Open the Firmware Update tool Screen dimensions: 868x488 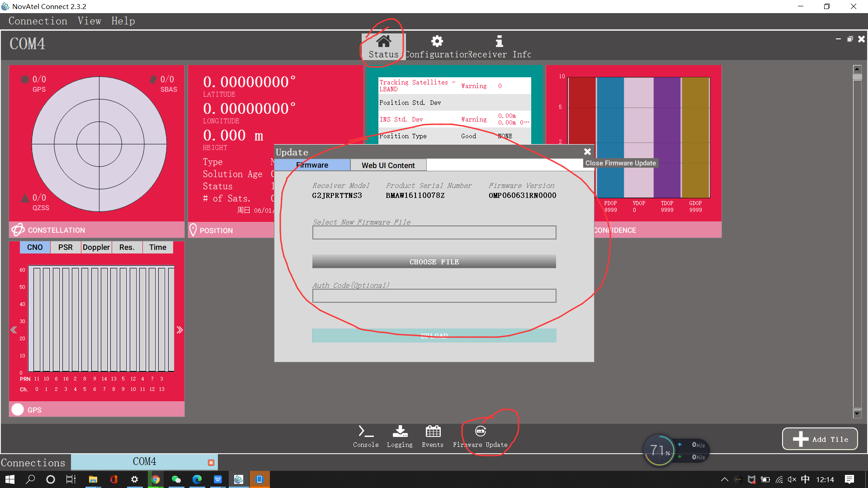point(480,435)
